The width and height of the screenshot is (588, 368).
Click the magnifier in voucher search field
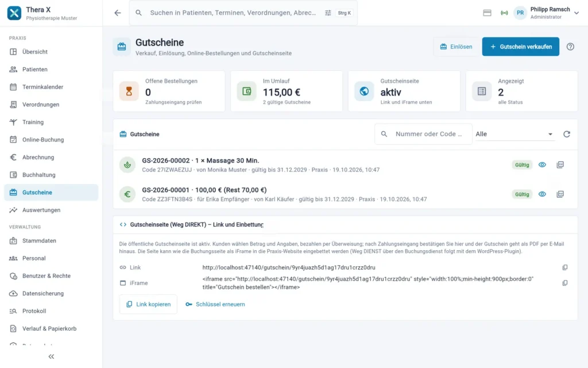coord(384,134)
